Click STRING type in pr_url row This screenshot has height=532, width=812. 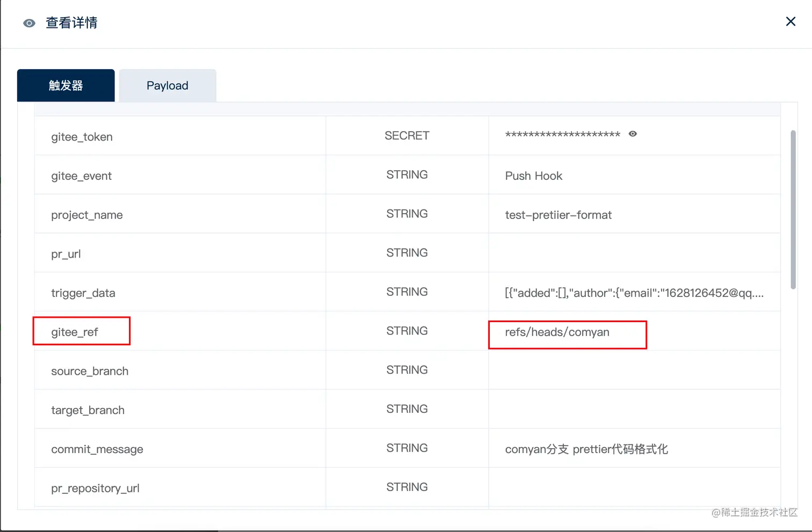[407, 253]
